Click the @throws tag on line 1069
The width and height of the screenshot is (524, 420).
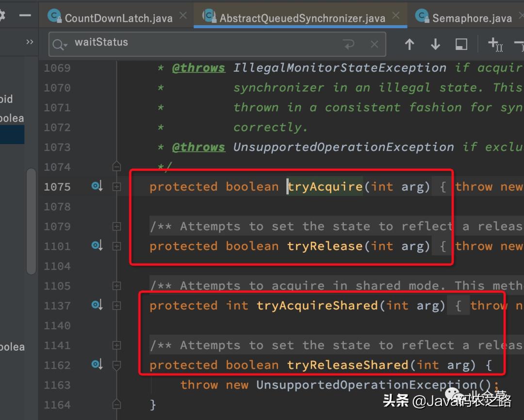[198, 68]
